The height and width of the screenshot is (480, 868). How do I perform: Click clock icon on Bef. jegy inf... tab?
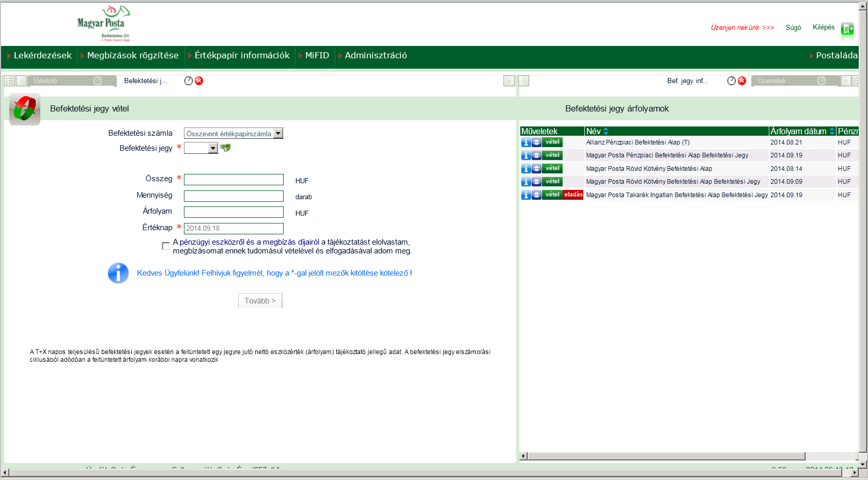pos(732,81)
